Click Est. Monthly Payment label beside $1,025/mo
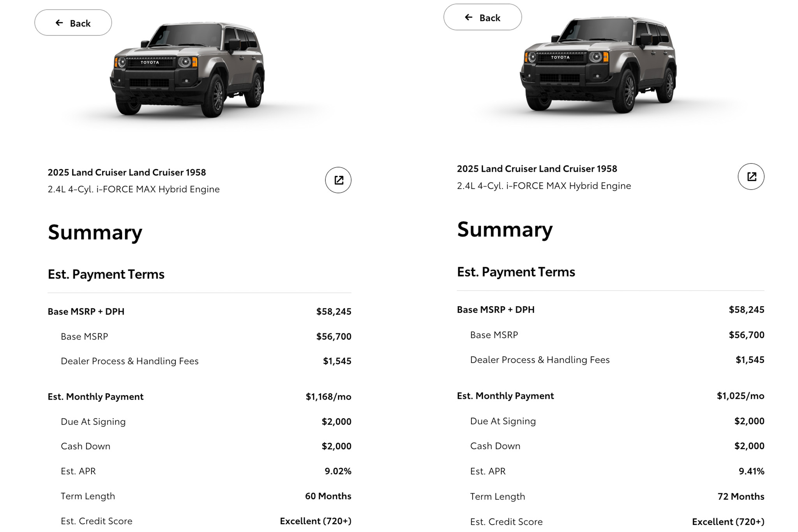 point(505,396)
